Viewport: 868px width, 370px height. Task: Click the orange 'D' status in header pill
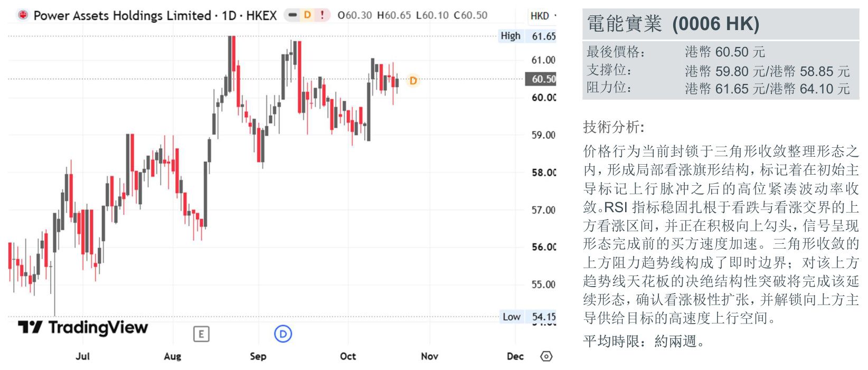click(x=307, y=15)
